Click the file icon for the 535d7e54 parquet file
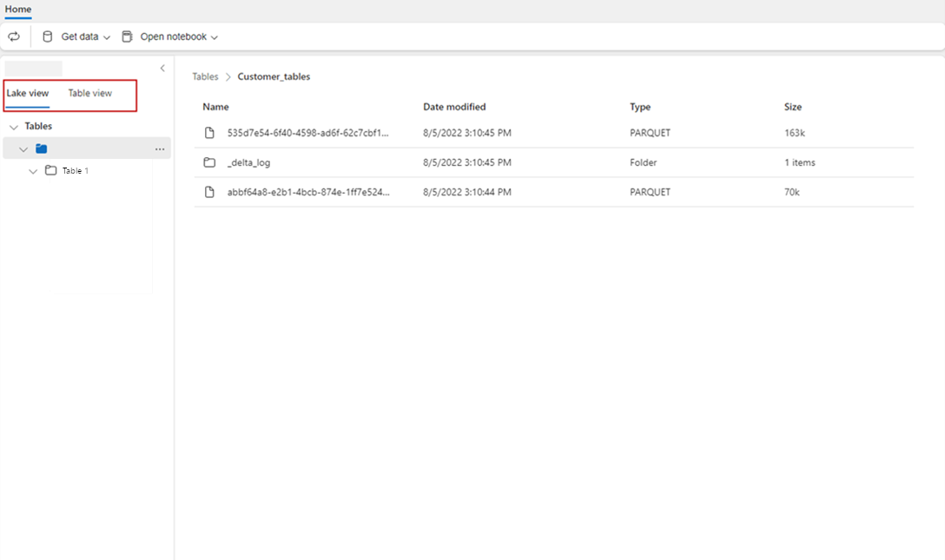This screenshot has width=945, height=560. point(209,132)
